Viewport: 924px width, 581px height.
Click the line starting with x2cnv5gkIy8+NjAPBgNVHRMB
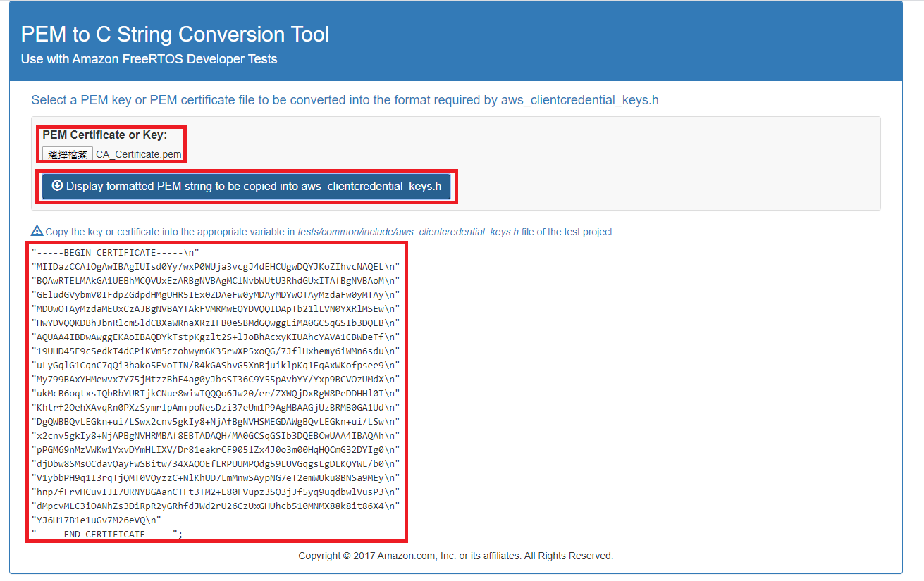tap(216, 435)
